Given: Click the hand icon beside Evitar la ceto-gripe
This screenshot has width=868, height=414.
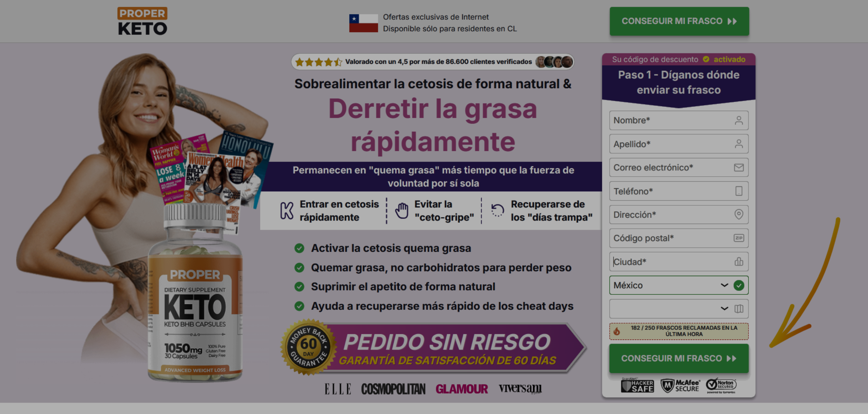Looking at the screenshot, I should point(402,211).
